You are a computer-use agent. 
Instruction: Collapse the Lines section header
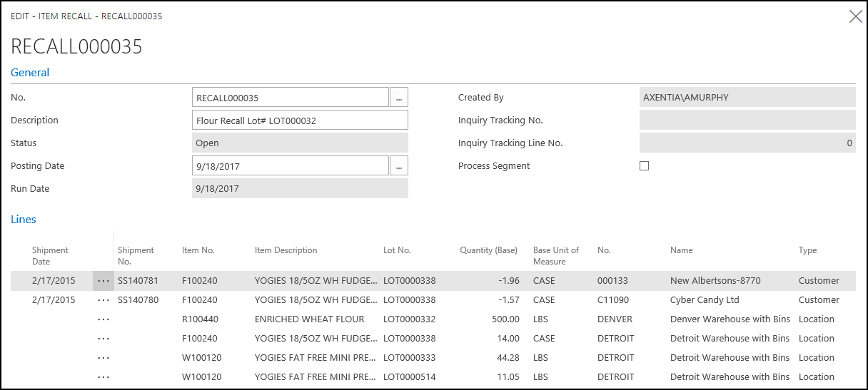pyautogui.click(x=24, y=220)
